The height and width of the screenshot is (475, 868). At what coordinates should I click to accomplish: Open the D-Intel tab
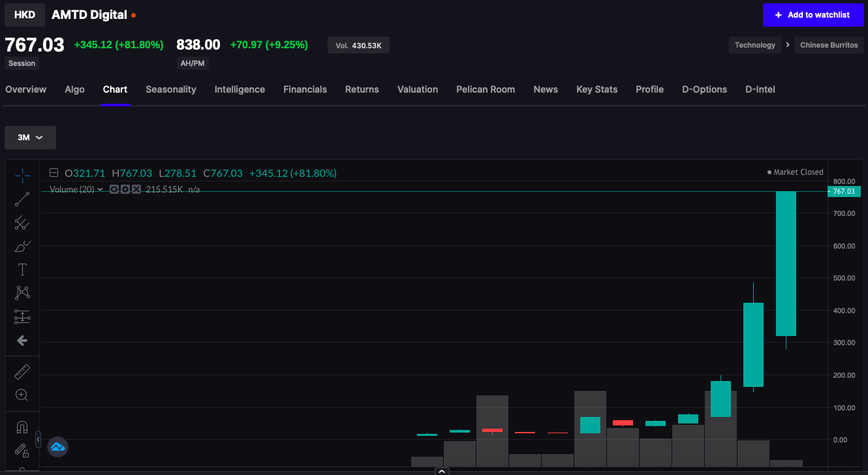click(760, 89)
